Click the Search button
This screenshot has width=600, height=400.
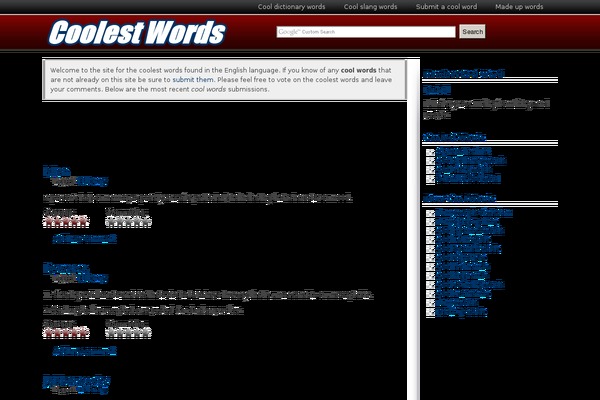[x=472, y=32]
